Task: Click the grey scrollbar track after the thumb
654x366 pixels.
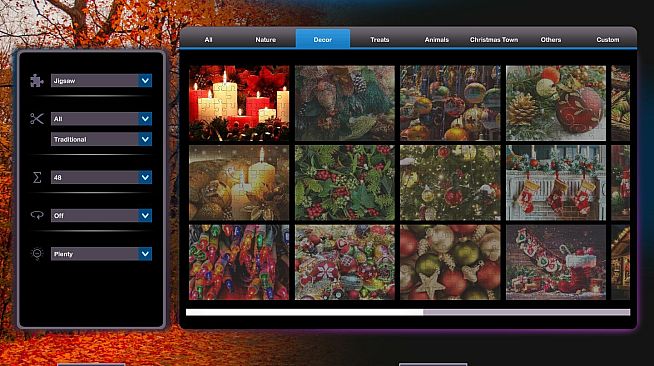Action: (527, 312)
